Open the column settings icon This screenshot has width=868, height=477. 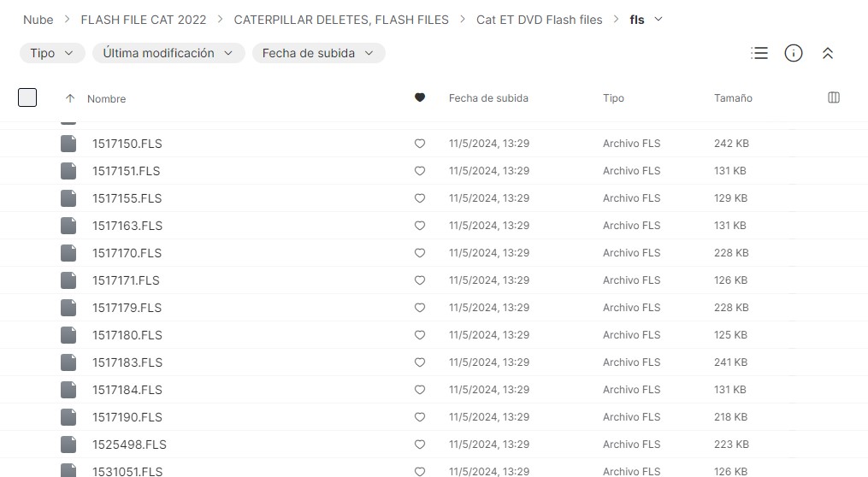pos(834,97)
